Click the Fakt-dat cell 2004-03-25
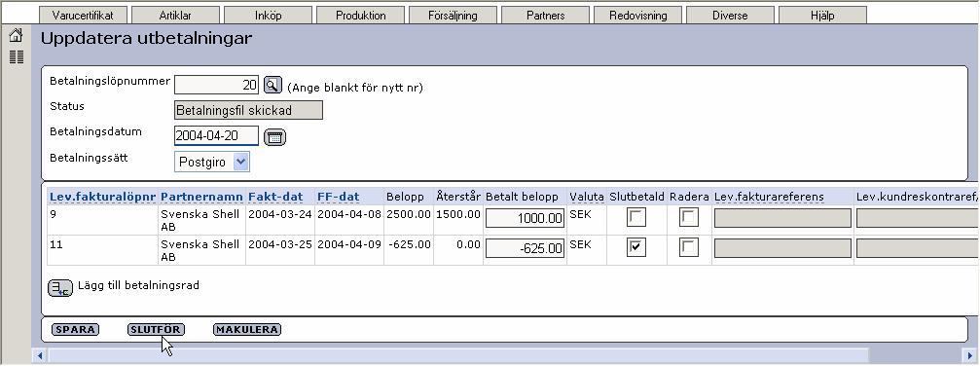Image resolution: width=980 pixels, height=366 pixels. pyautogui.click(x=280, y=244)
